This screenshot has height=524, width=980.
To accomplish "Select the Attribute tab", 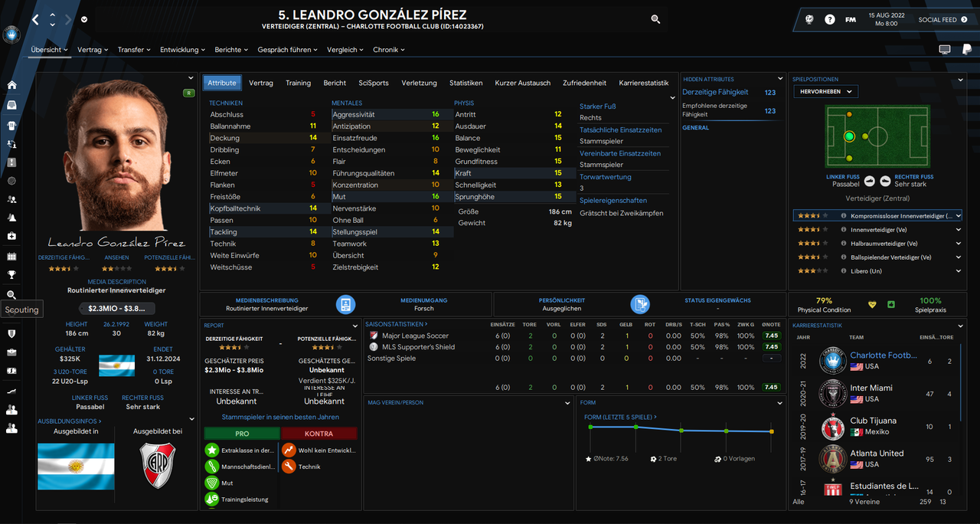I will pyautogui.click(x=222, y=83).
